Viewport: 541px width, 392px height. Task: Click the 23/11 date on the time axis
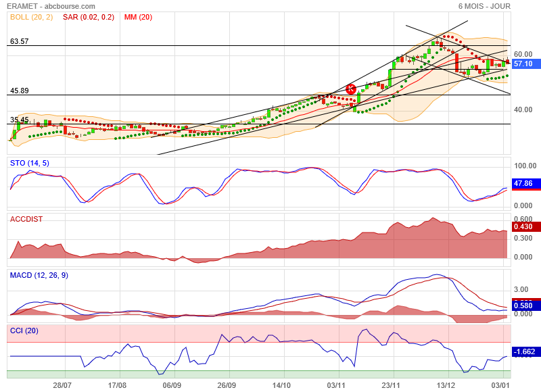tap(391, 385)
